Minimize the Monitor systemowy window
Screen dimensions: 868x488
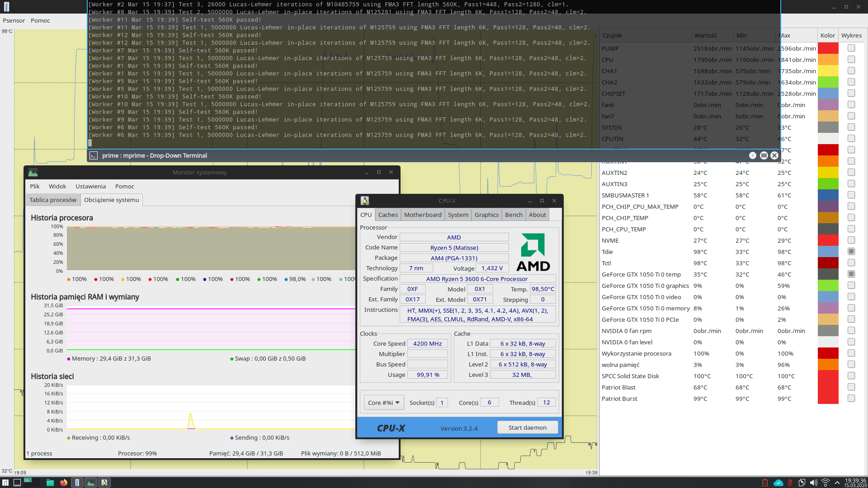pyautogui.click(x=367, y=172)
